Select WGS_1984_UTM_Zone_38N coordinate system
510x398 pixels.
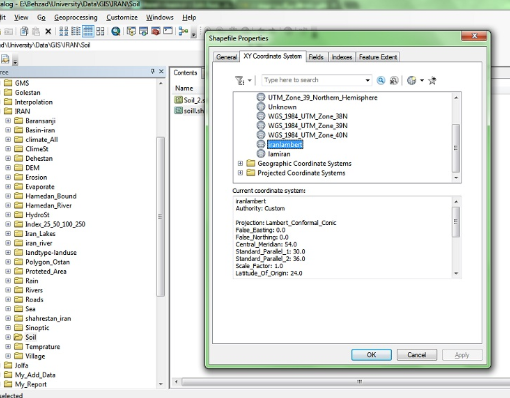click(x=307, y=116)
